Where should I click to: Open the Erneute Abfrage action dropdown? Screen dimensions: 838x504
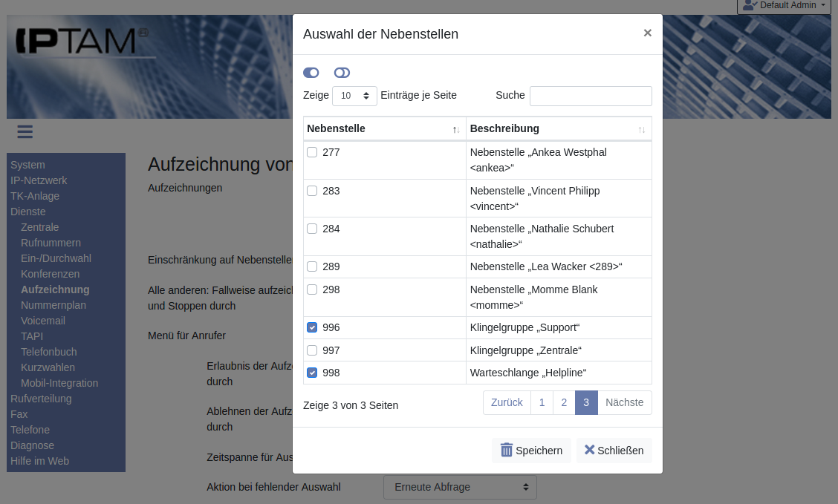(x=460, y=487)
